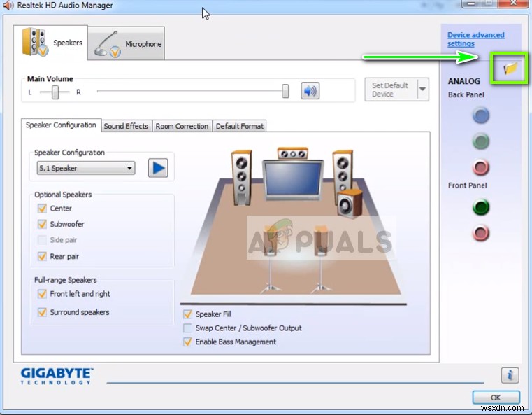Open the information icon near OK

(510, 375)
